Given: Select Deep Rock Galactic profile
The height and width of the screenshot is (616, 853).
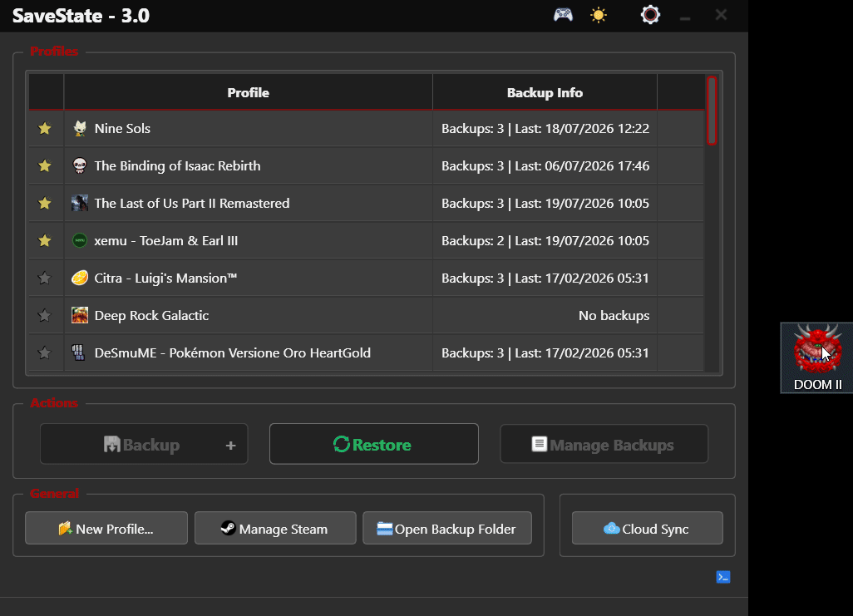Looking at the screenshot, I should pyautogui.click(x=367, y=316).
